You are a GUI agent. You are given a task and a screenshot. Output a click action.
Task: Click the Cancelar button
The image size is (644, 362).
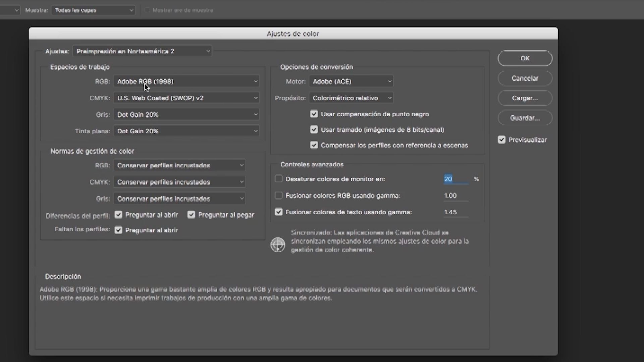click(525, 78)
